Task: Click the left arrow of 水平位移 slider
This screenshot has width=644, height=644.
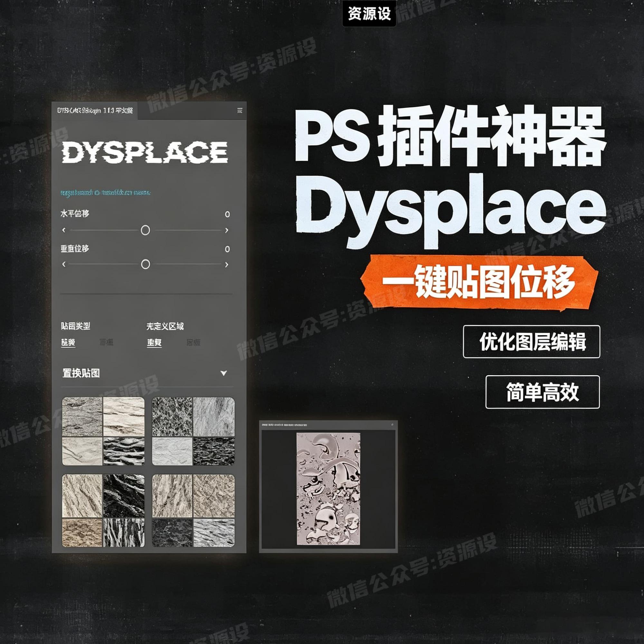Action: (64, 230)
